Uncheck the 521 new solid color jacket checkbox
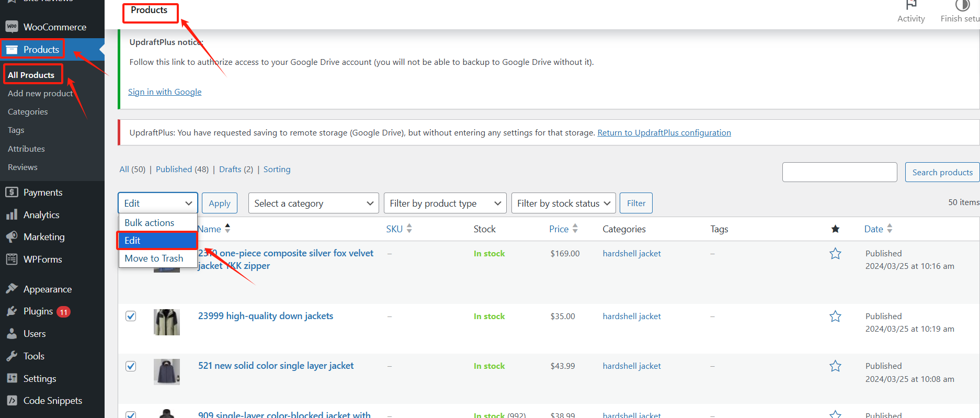The image size is (980, 418). click(x=131, y=366)
